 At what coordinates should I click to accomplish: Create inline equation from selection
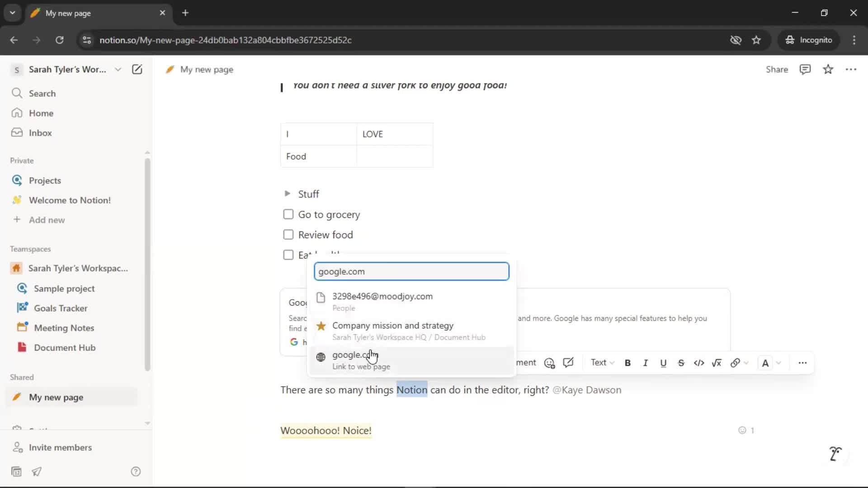[717, 363]
